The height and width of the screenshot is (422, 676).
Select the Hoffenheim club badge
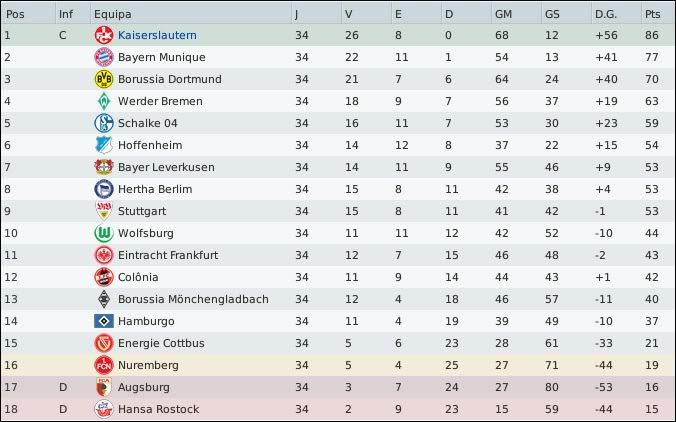[102, 145]
